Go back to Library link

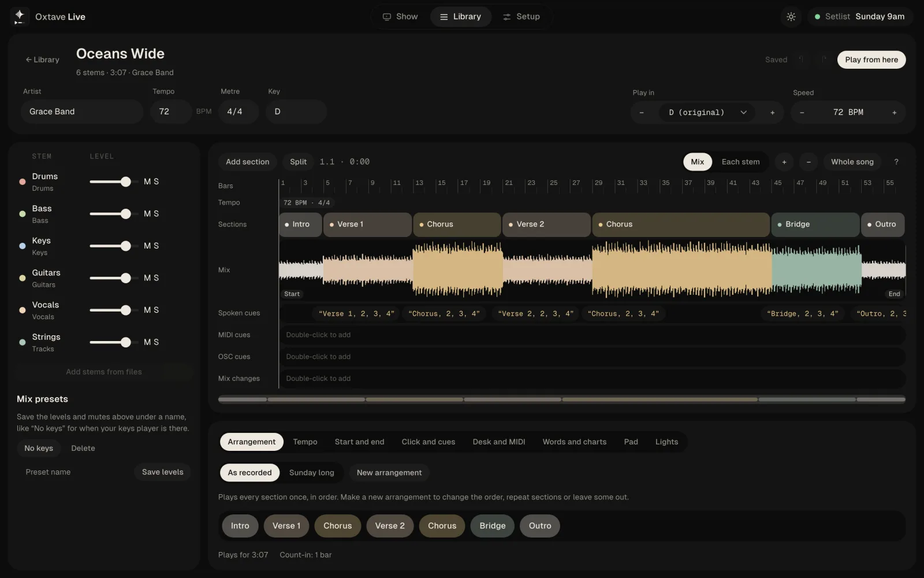(x=42, y=60)
